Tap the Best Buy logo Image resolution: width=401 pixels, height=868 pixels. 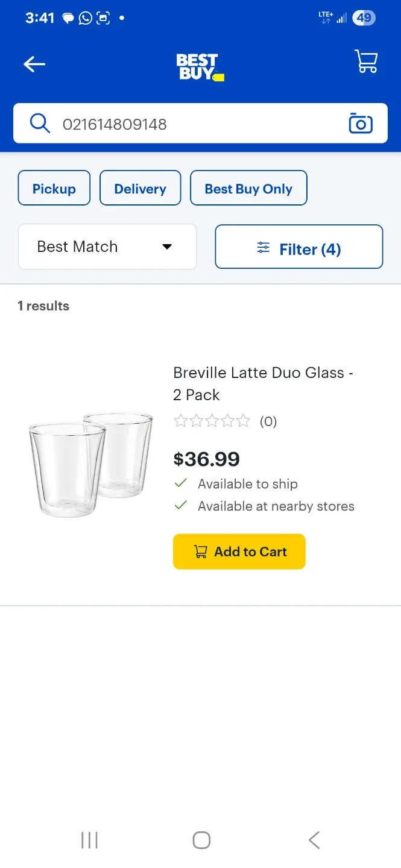pyautogui.click(x=200, y=65)
